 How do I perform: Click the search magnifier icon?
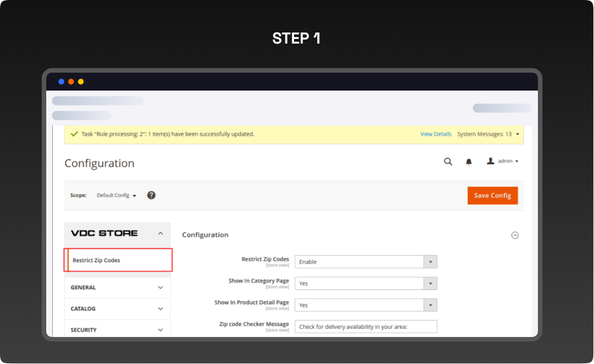(x=448, y=161)
